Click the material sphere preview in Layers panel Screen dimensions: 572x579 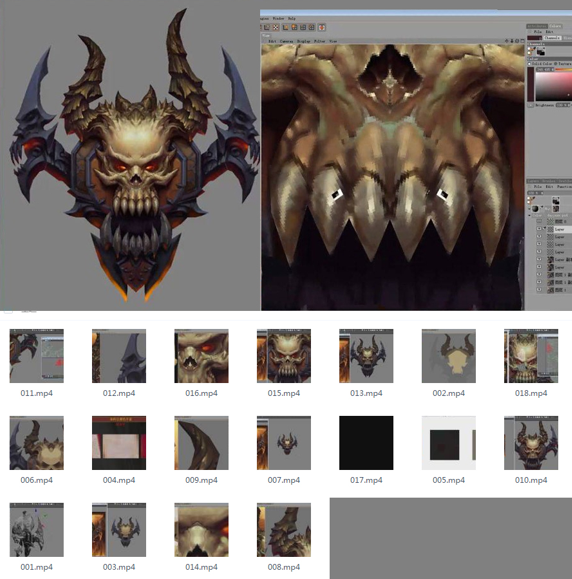point(535,209)
